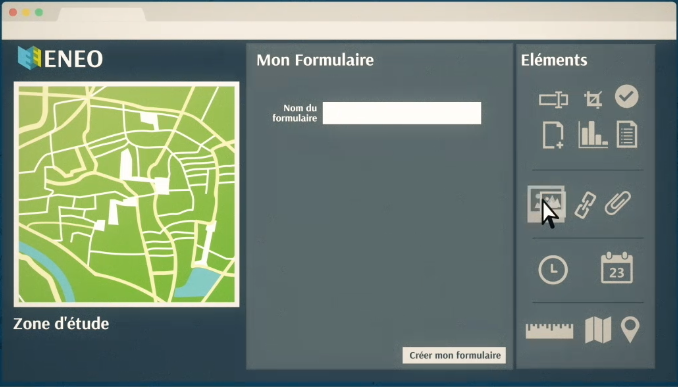This screenshot has height=387, width=678.
Task: Click the green window maximize dot
Action: [39, 12]
